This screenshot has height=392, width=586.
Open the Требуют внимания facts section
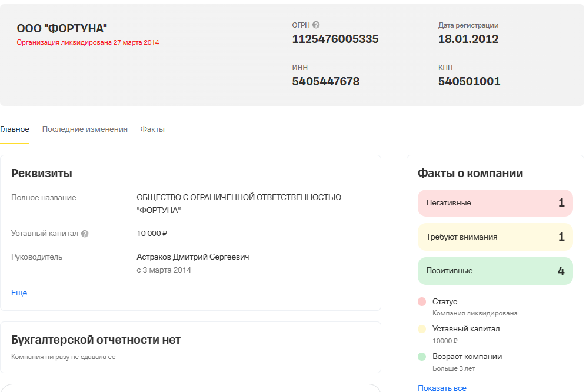point(495,237)
